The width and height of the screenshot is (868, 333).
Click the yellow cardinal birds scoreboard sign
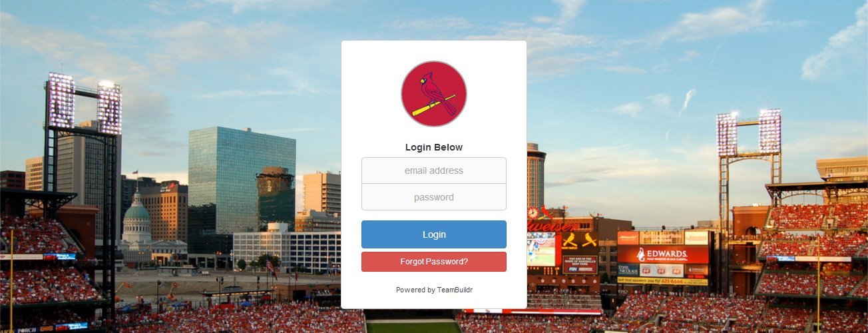[580, 240]
